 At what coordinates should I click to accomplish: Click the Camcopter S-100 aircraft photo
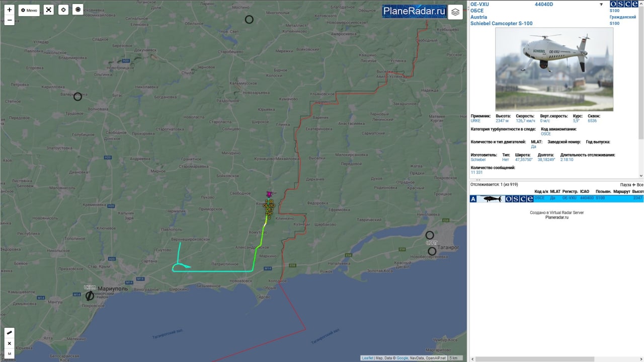pos(554,69)
